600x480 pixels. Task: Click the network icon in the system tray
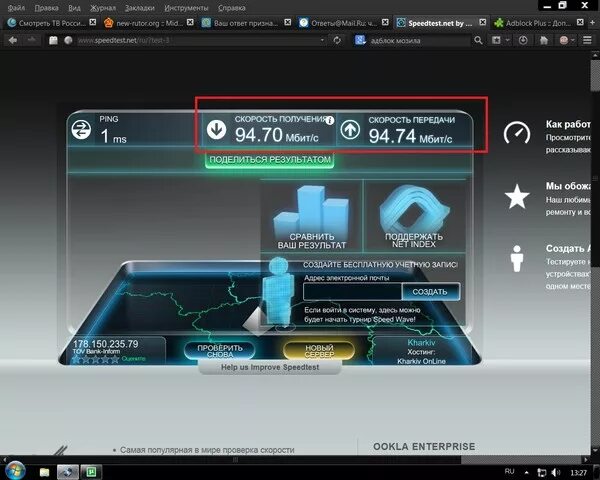pyautogui.click(x=541, y=473)
